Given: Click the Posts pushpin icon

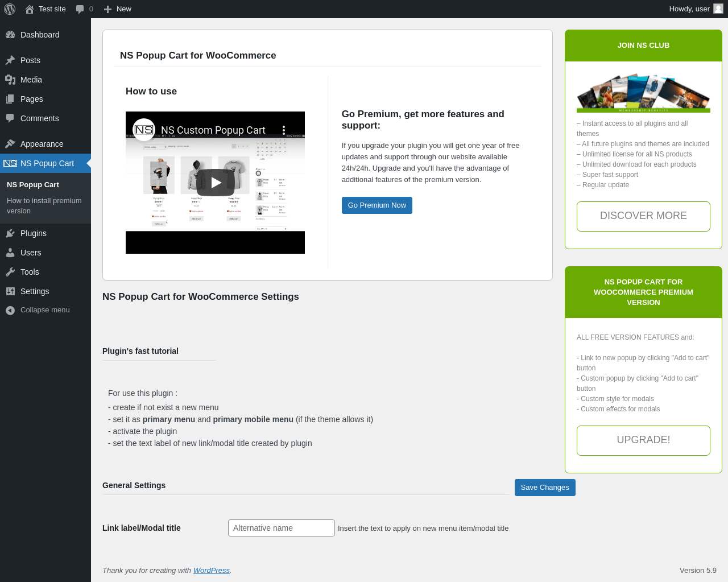Looking at the screenshot, I should 10,60.
